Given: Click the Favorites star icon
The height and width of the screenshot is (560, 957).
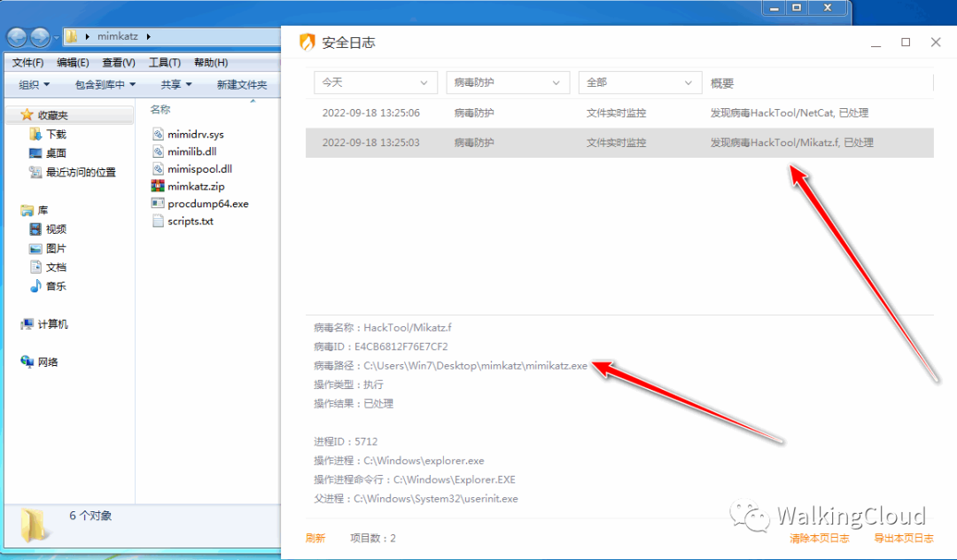Looking at the screenshot, I should pos(27,114).
